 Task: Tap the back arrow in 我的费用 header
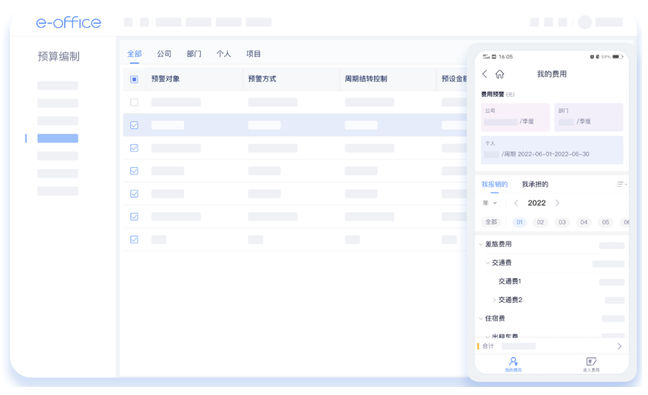[x=485, y=74]
